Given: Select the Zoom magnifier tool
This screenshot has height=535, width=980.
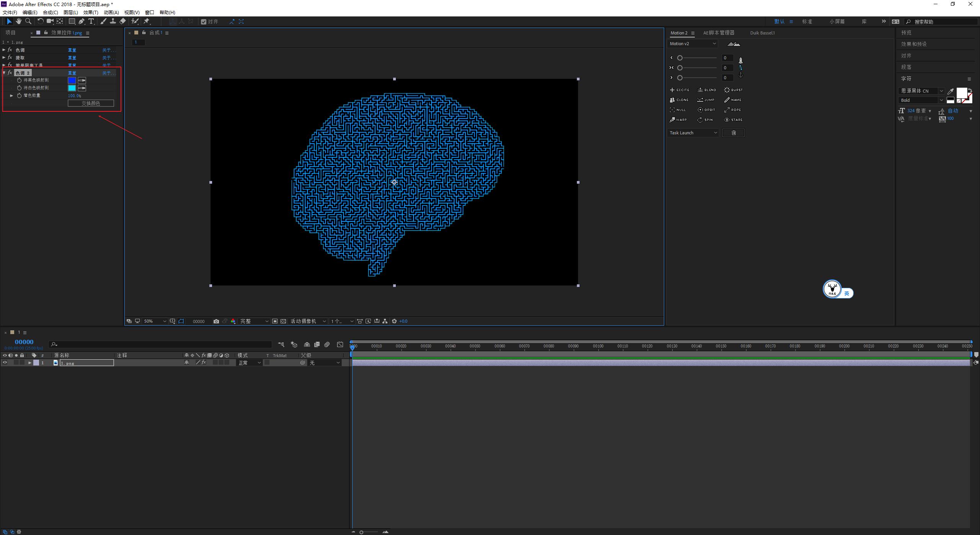Looking at the screenshot, I should tap(28, 21).
